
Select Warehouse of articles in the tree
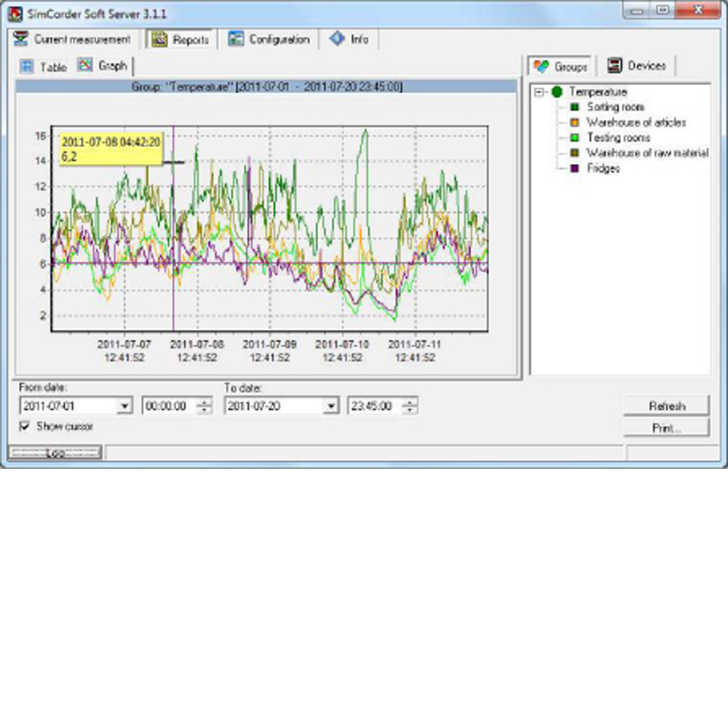pyautogui.click(x=636, y=122)
